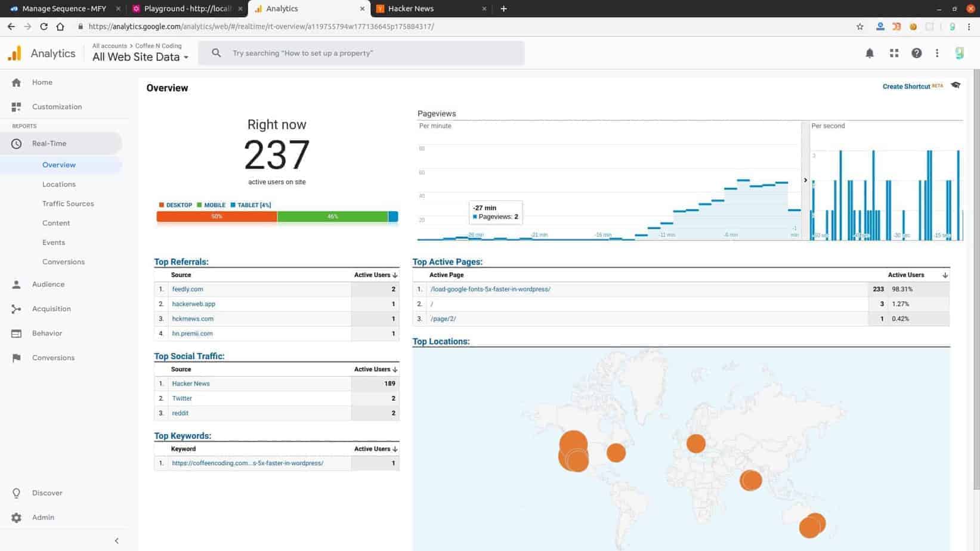Open the notifications bell icon
This screenshot has width=980, height=551.
tap(870, 53)
